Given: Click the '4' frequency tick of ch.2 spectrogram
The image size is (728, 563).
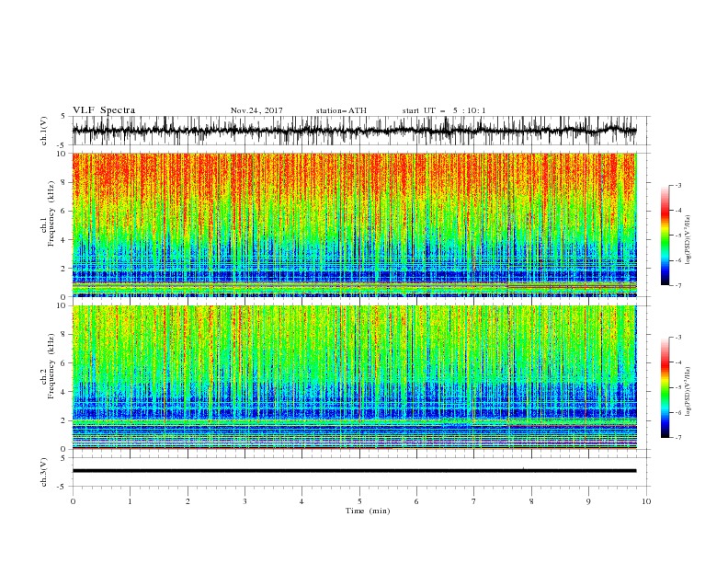Looking at the screenshot, I should (x=64, y=392).
